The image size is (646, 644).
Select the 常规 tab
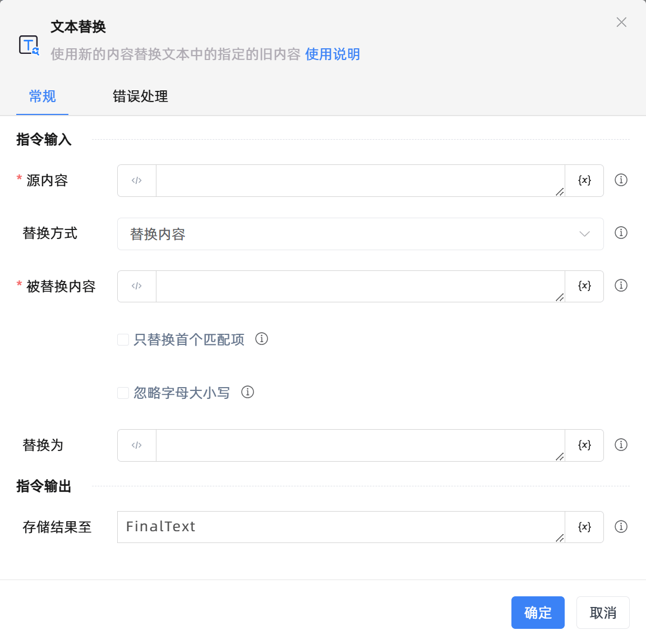coord(42,96)
